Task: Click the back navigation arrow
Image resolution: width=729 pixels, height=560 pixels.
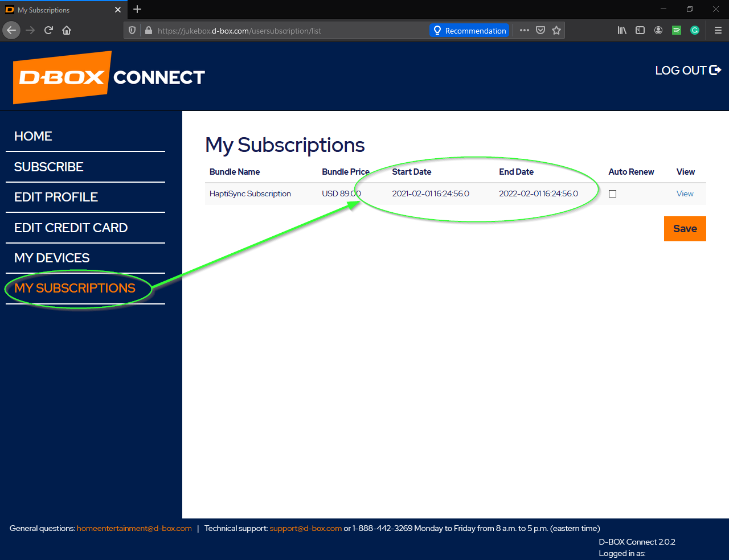Action: (x=11, y=30)
